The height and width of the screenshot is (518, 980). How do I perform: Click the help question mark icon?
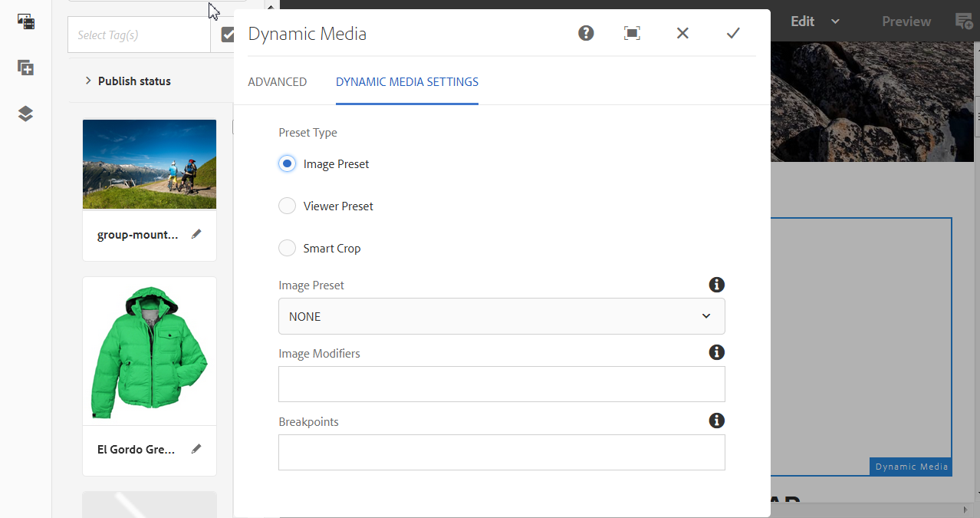pyautogui.click(x=586, y=33)
